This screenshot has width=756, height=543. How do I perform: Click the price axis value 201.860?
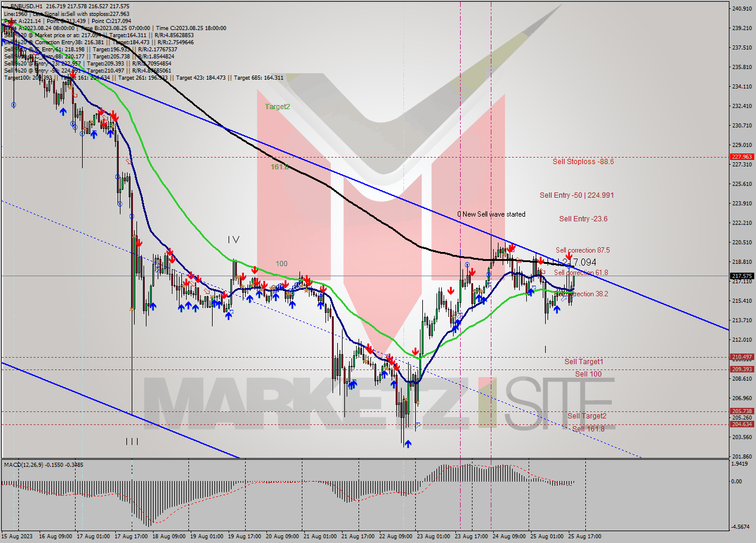coord(742,456)
